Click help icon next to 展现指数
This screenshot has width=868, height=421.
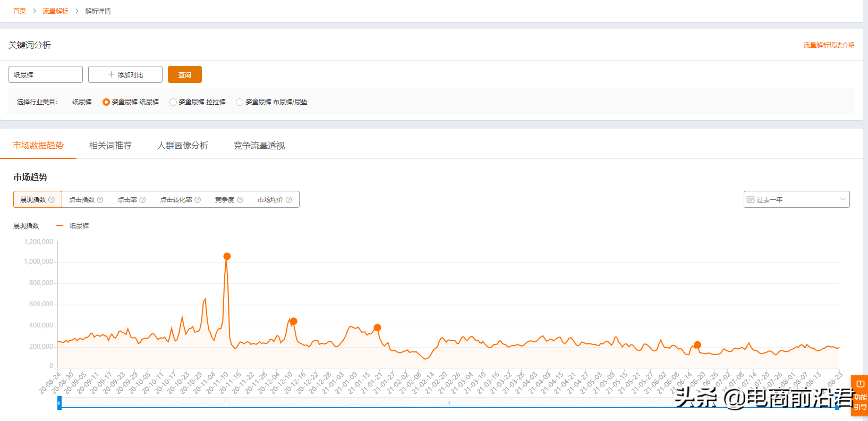tap(52, 200)
